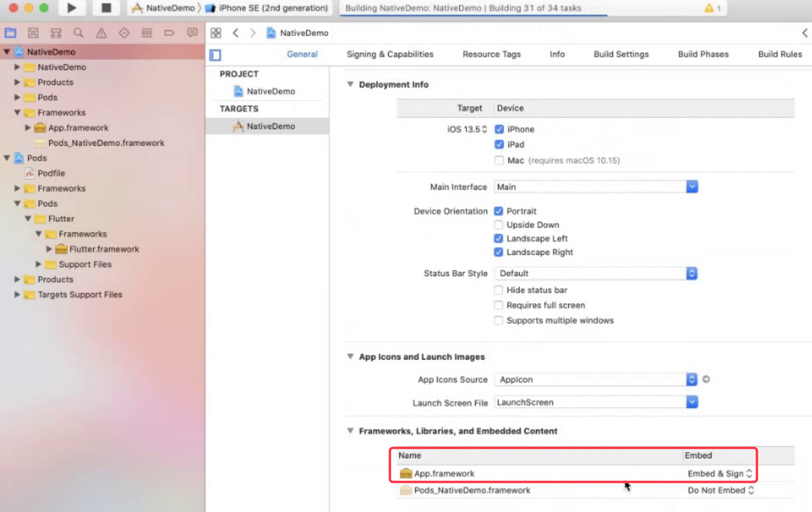
Task: Go back in editor history
Action: (x=236, y=33)
